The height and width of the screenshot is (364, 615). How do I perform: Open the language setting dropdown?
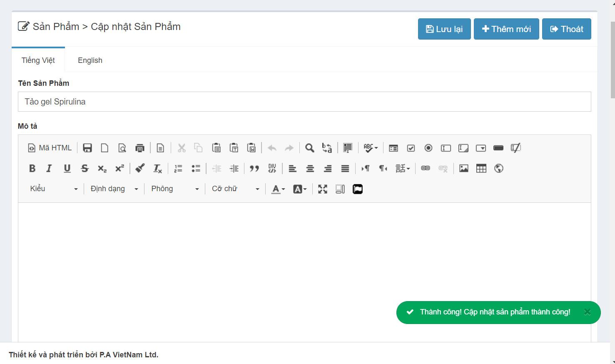[403, 168]
